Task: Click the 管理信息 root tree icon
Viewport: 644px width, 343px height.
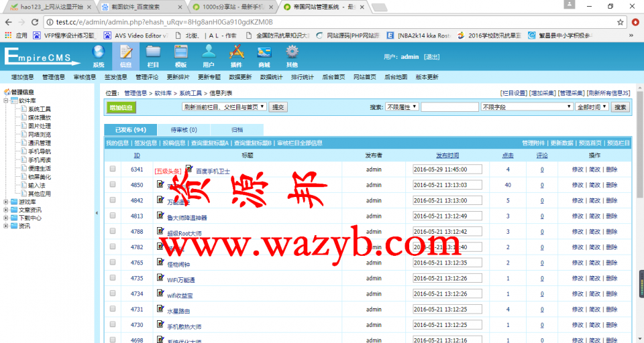Action: click(7, 92)
